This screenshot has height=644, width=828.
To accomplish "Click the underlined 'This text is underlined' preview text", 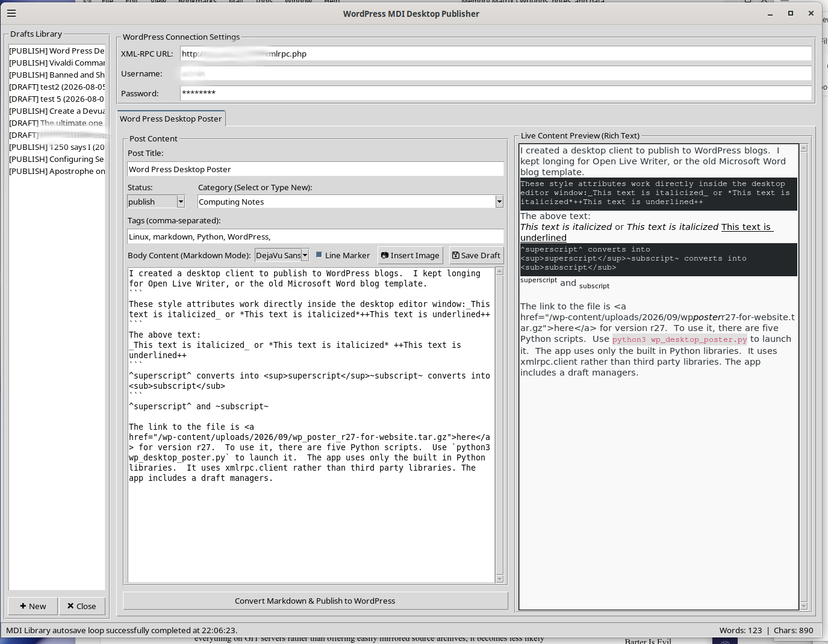I will click(x=647, y=232).
